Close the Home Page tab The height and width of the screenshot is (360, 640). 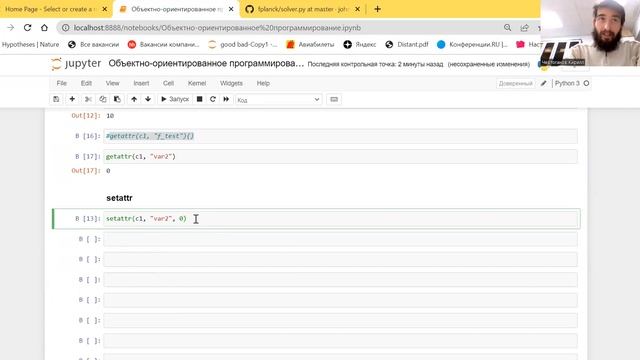click(x=104, y=9)
